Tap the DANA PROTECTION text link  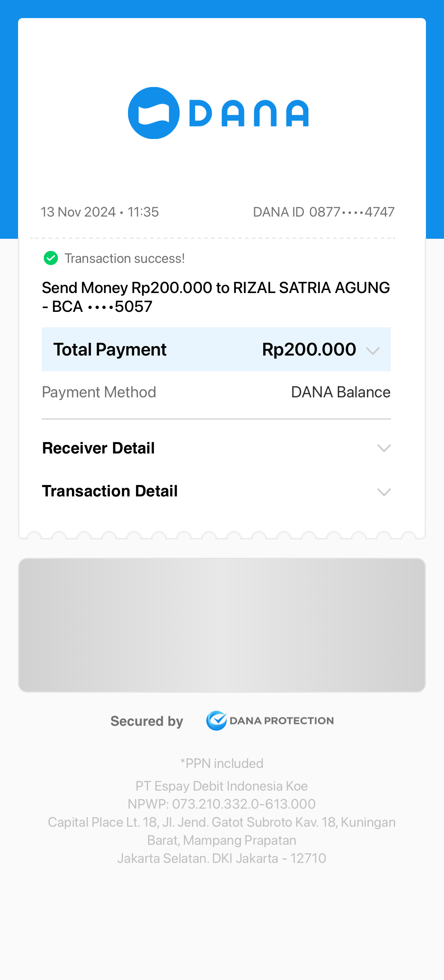[x=282, y=720]
